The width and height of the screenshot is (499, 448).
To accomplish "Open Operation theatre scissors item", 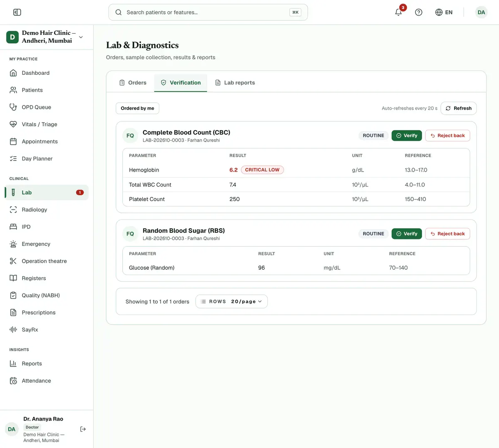I will pyautogui.click(x=47, y=261).
